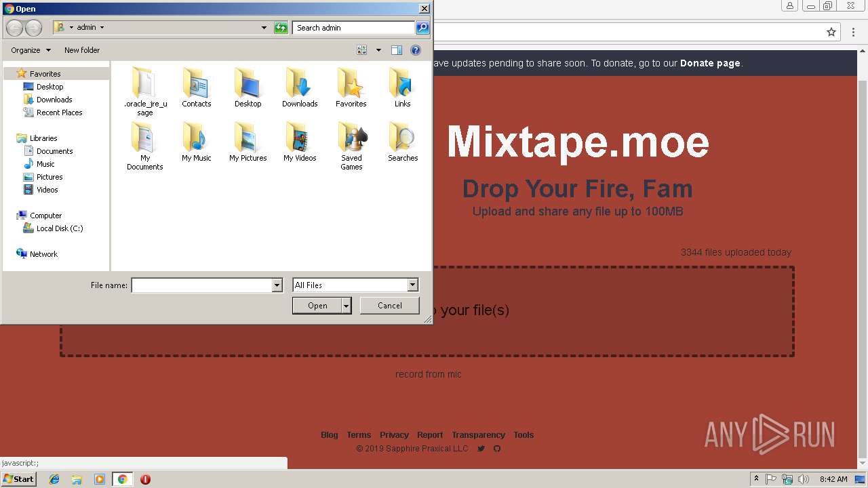Open the Blog footer link

click(330, 435)
